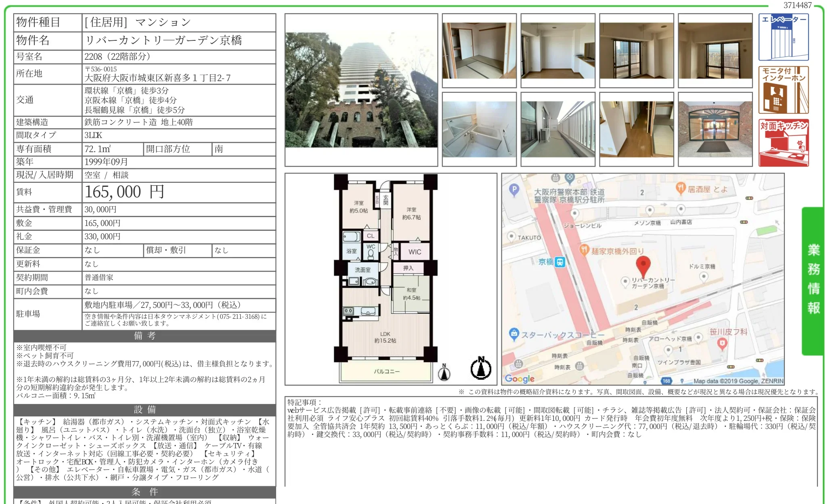This screenshot has height=504, width=830.
Task: Click the floor plan layout image
Action: coord(386,278)
